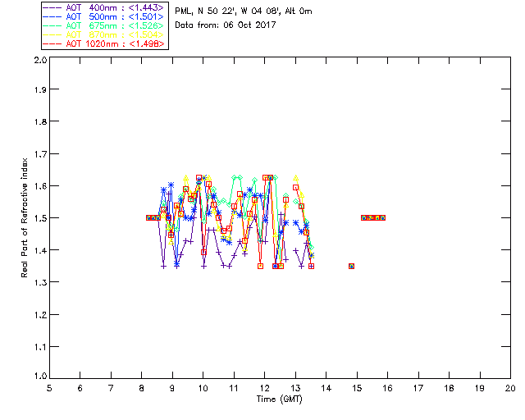Click x-axis label 16

tap(388, 388)
